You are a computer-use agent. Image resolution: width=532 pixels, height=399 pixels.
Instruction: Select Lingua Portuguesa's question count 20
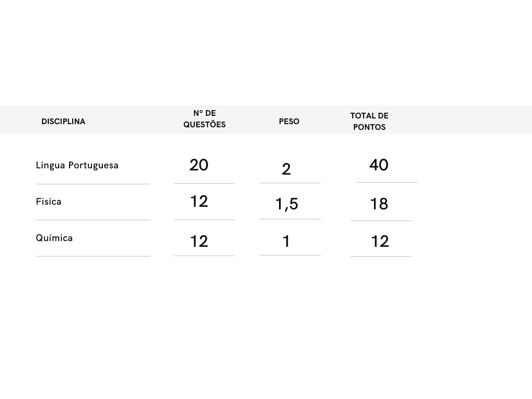[199, 165]
